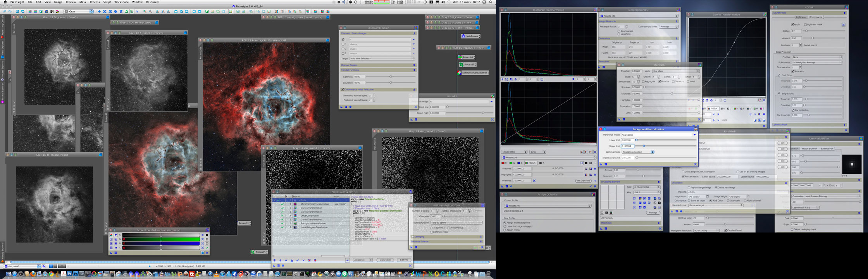The image size is (868, 279).
Task: Click the Process04 icon on workspace
Action: (x=467, y=57)
